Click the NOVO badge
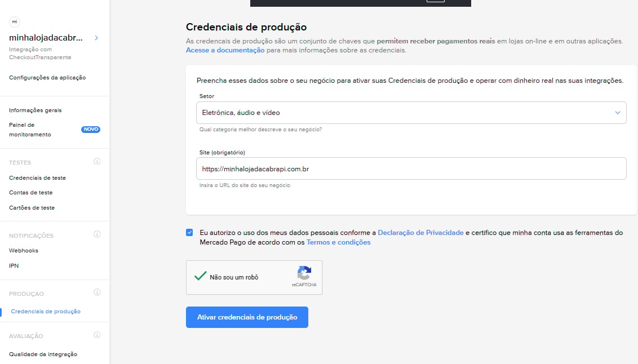This screenshot has height=364, width=638. coord(91,130)
